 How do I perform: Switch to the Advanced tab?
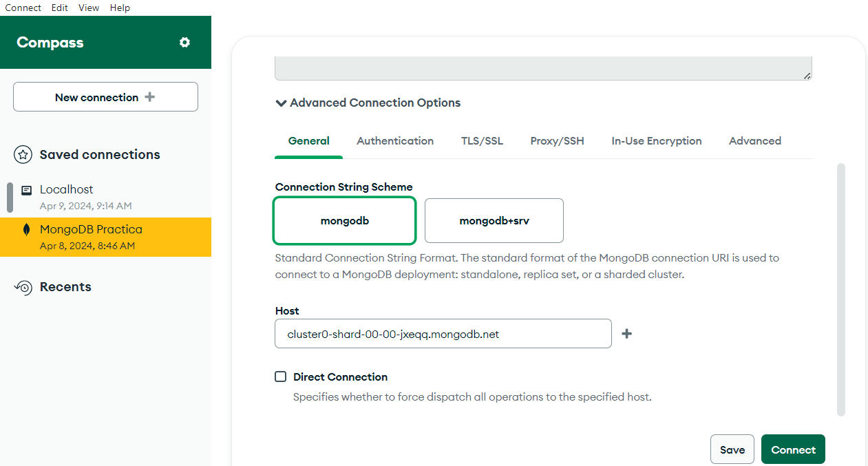(x=754, y=141)
